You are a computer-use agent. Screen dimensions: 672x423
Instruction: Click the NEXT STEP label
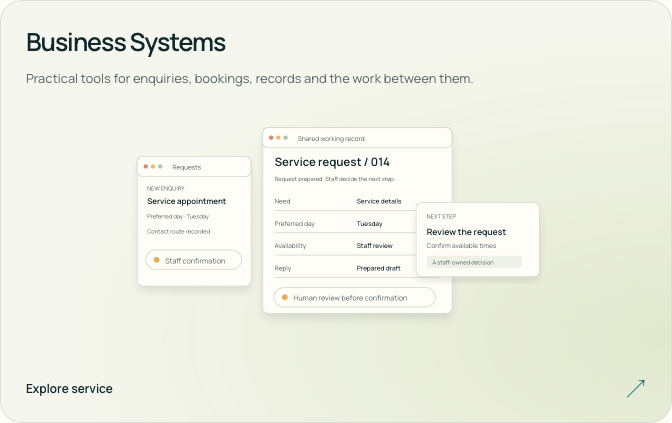[x=441, y=216]
